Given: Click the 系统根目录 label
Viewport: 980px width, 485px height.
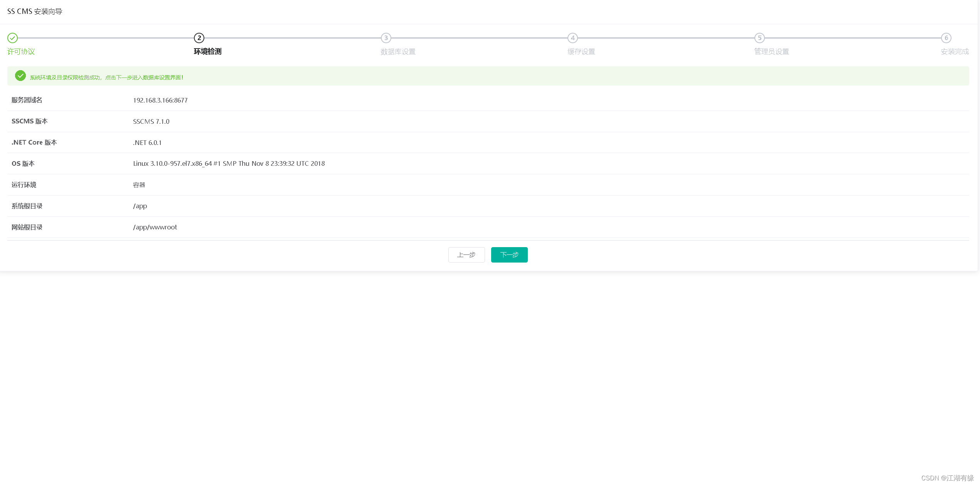Looking at the screenshot, I should click(x=27, y=206).
